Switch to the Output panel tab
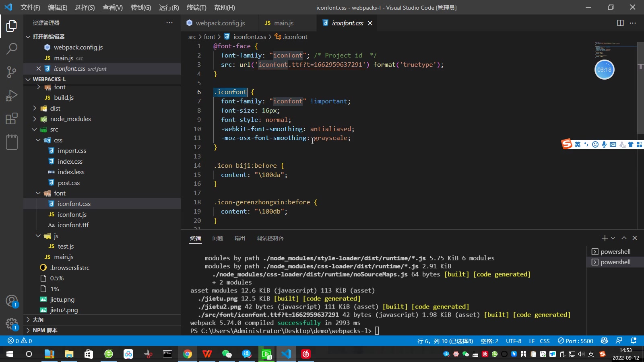 (240, 238)
